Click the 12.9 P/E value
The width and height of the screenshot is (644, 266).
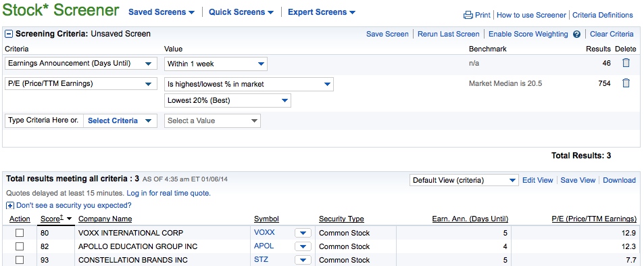click(x=629, y=233)
